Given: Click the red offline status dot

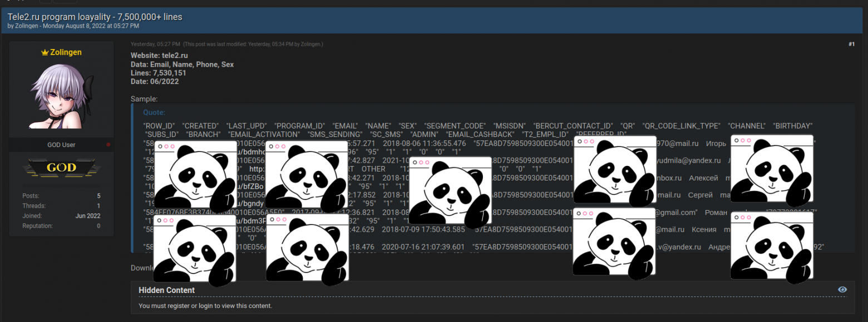Looking at the screenshot, I should [108, 145].
